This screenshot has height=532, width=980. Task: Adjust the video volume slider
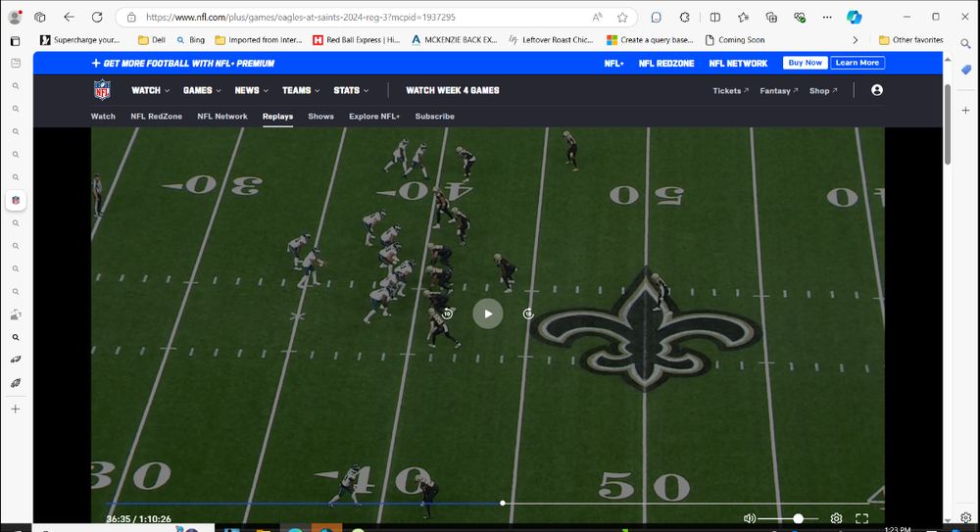pyautogui.click(x=798, y=518)
